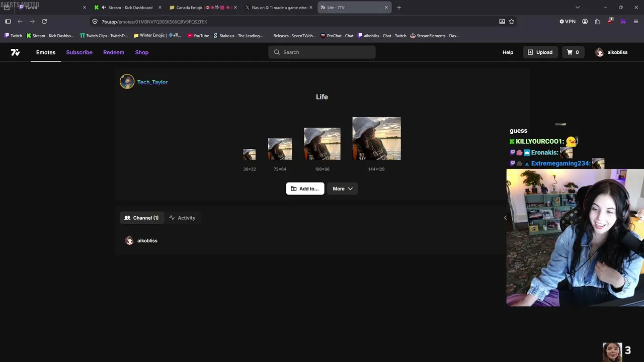This screenshot has height=362, width=644.
Task: Open workspaces icon left of Twitch tab
Action: click(x=7, y=8)
